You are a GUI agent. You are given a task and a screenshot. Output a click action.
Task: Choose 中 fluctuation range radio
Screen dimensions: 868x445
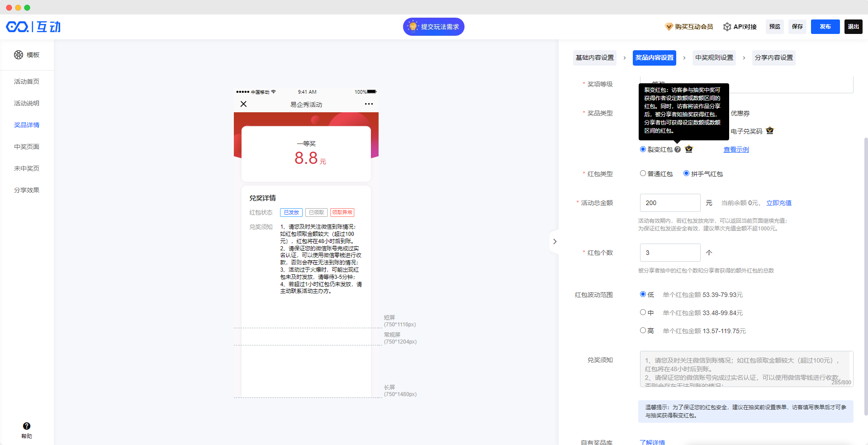tap(643, 312)
